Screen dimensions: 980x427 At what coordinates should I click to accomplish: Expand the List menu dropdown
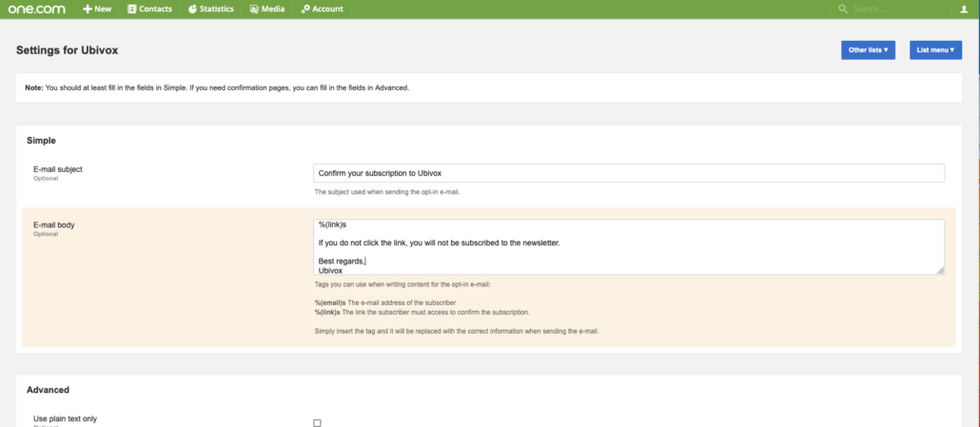click(x=935, y=50)
